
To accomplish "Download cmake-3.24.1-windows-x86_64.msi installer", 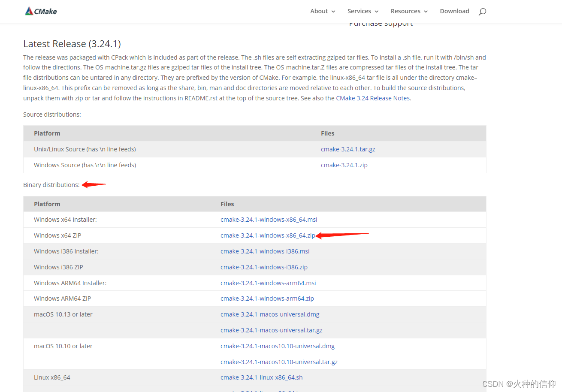I will click(x=269, y=220).
